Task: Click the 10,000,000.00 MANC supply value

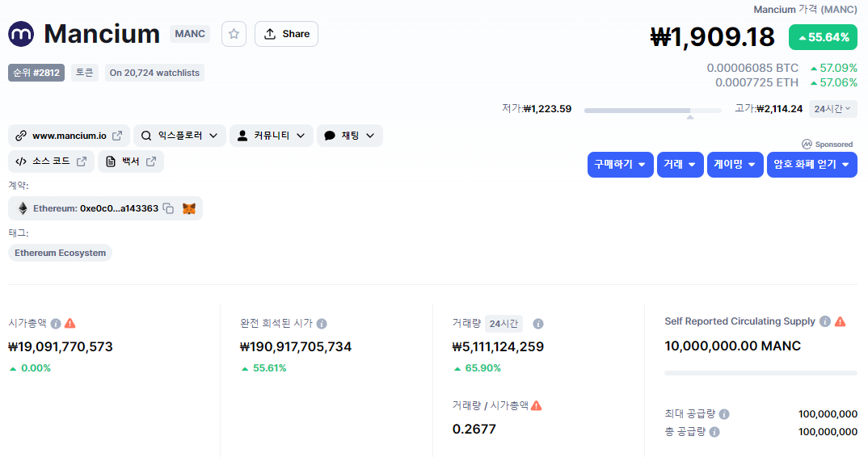Action: click(x=732, y=346)
